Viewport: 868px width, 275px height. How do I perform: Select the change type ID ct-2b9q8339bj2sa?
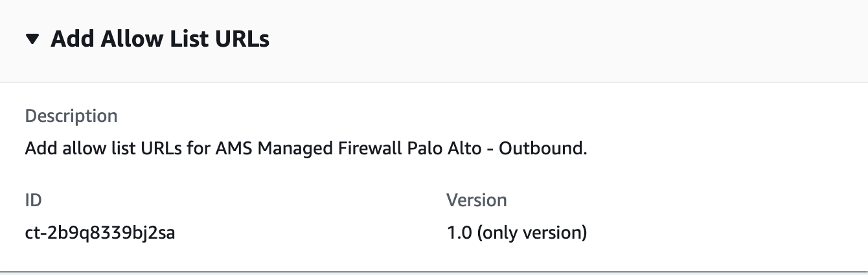100,232
